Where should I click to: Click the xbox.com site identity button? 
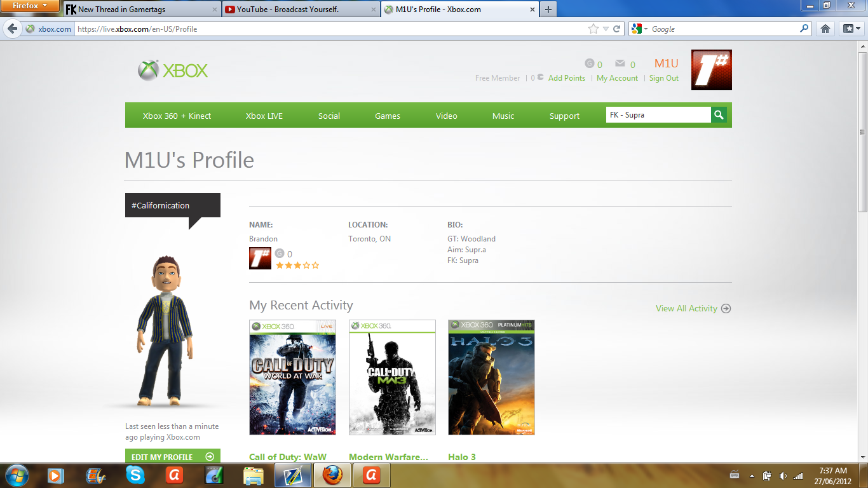(48, 29)
